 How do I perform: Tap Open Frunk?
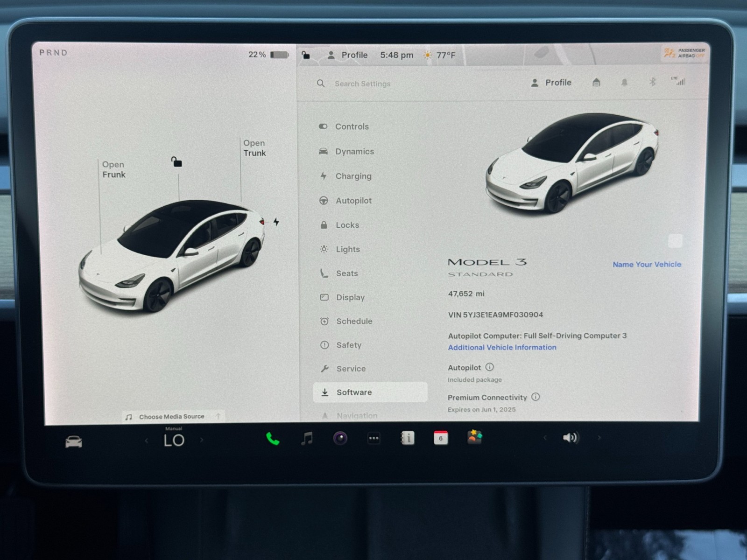tap(113, 169)
